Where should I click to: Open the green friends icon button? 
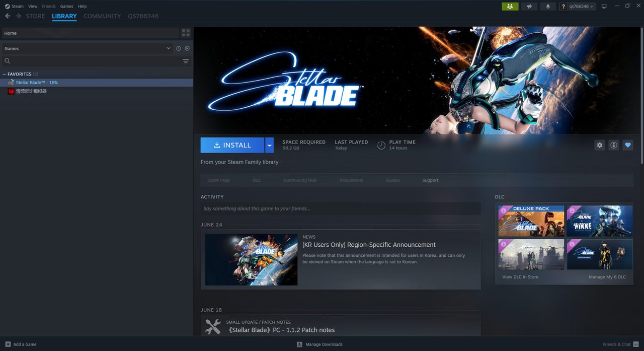(510, 7)
